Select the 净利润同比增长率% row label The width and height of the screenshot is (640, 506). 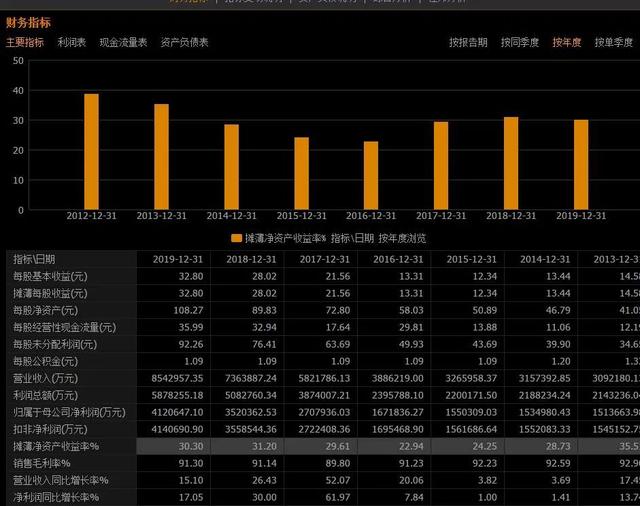(x=56, y=497)
